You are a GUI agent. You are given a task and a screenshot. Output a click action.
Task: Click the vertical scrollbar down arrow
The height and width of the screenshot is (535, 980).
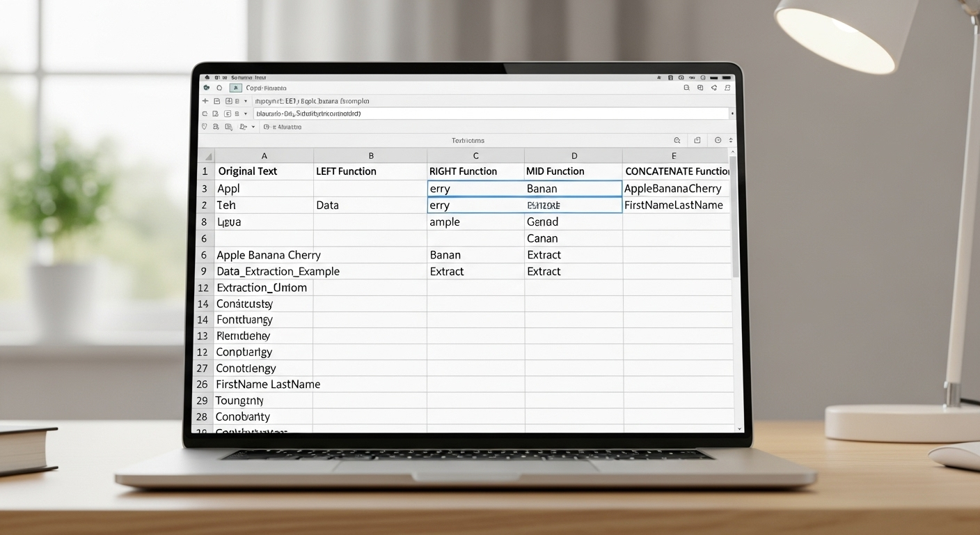739,428
